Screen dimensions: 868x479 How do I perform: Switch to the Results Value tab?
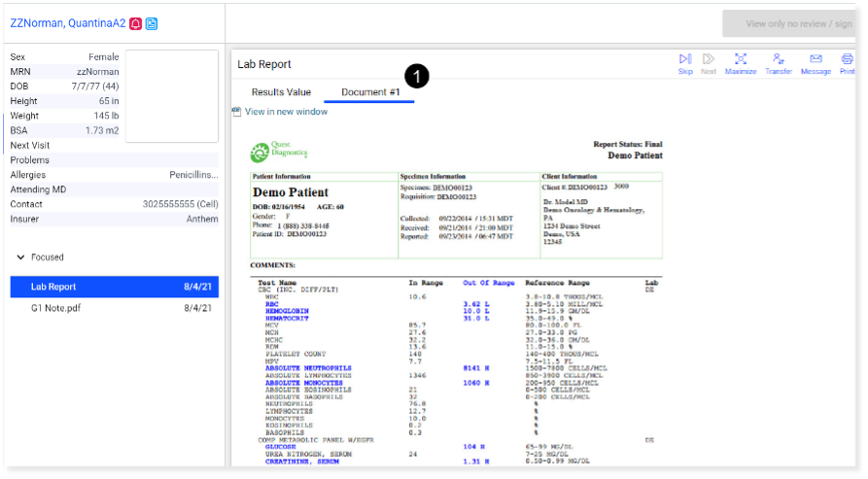(x=281, y=92)
